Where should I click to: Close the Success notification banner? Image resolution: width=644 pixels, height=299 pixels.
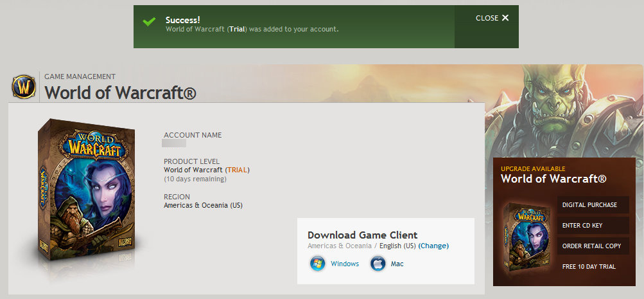point(492,18)
